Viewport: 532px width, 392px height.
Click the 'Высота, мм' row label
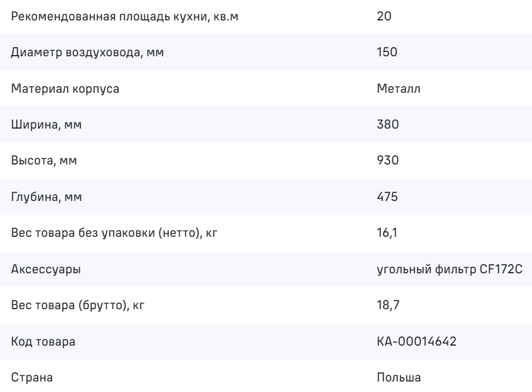pos(44,160)
